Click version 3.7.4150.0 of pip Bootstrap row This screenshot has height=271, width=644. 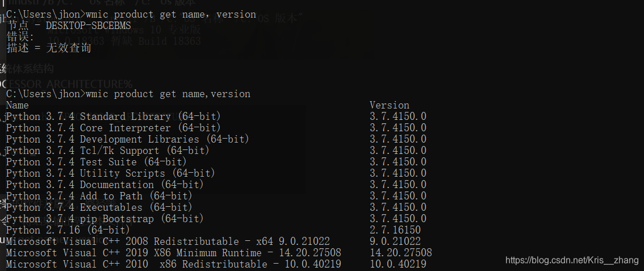pos(398,219)
